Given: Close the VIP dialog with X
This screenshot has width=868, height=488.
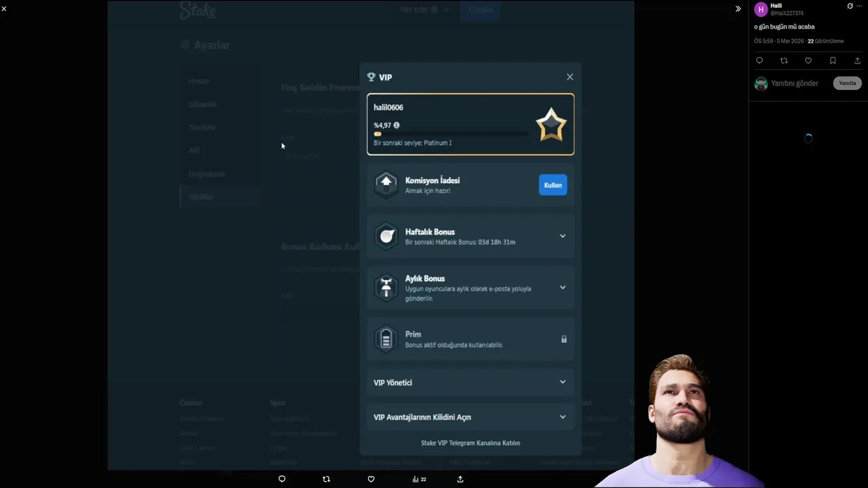Looking at the screenshot, I should [x=570, y=77].
